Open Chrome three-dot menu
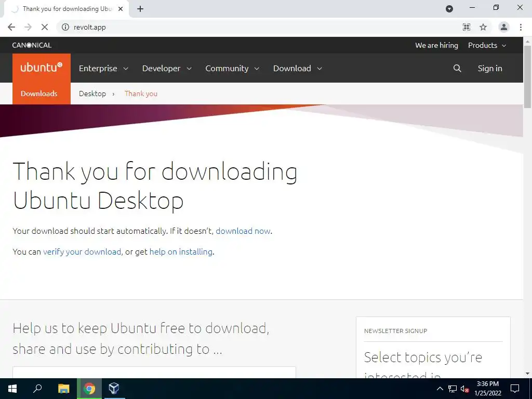The image size is (532, 399). tap(521, 27)
